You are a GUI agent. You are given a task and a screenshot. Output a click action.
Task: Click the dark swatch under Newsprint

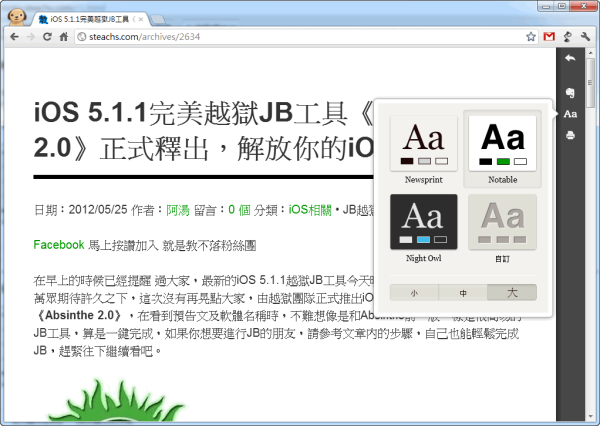pyautogui.click(x=407, y=161)
